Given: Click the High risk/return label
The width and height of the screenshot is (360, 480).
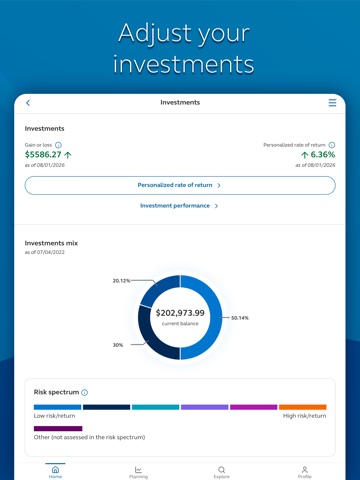Looking at the screenshot, I should point(304,416).
